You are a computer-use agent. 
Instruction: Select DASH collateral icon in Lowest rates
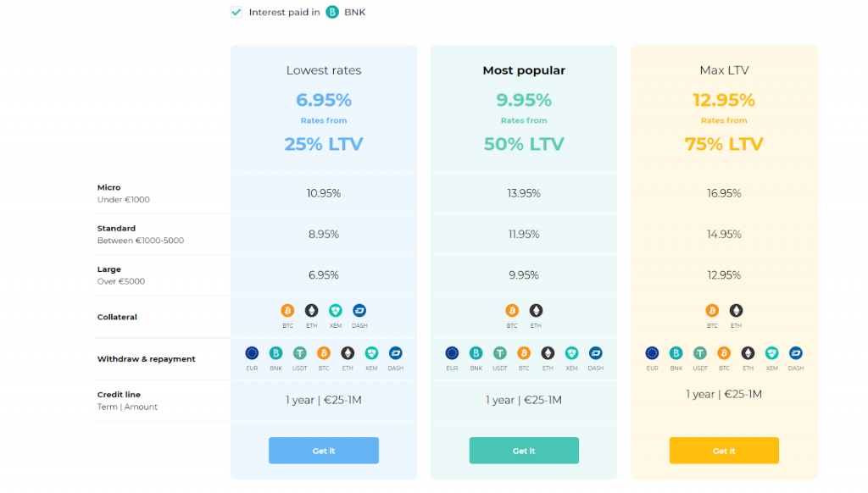point(359,310)
